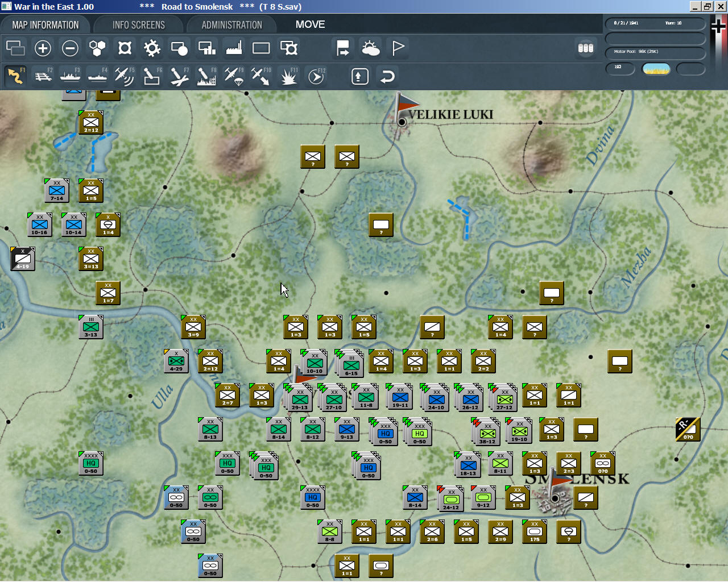Screen dimensions: 728x582
Task: Activate the Build Fortified Zone (F11) icon
Action: (288, 76)
